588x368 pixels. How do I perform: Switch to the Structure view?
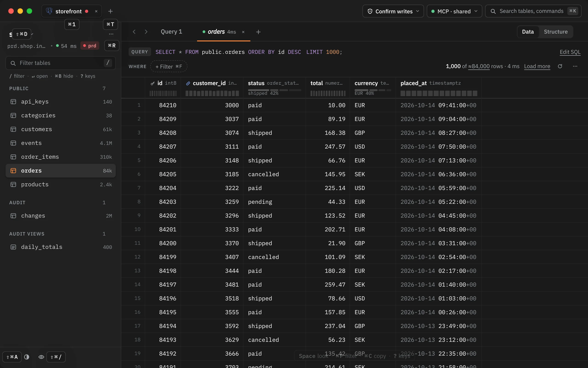pos(555,32)
